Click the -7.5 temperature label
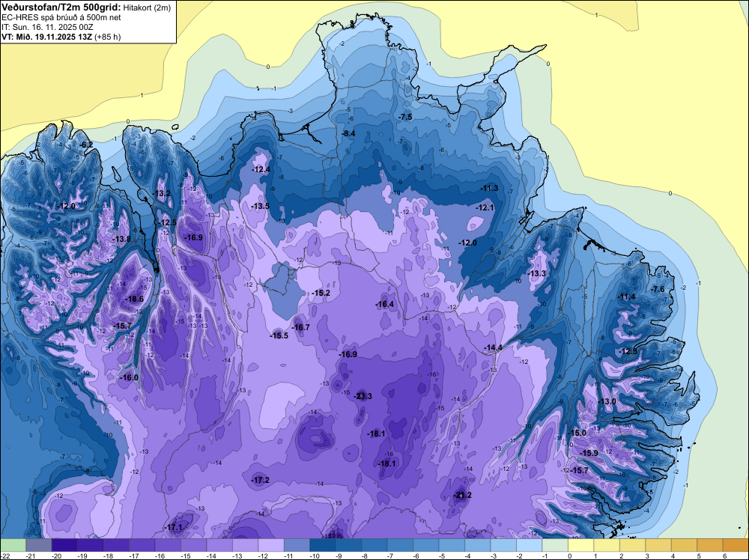This screenshot has height=560, width=749. (x=405, y=117)
